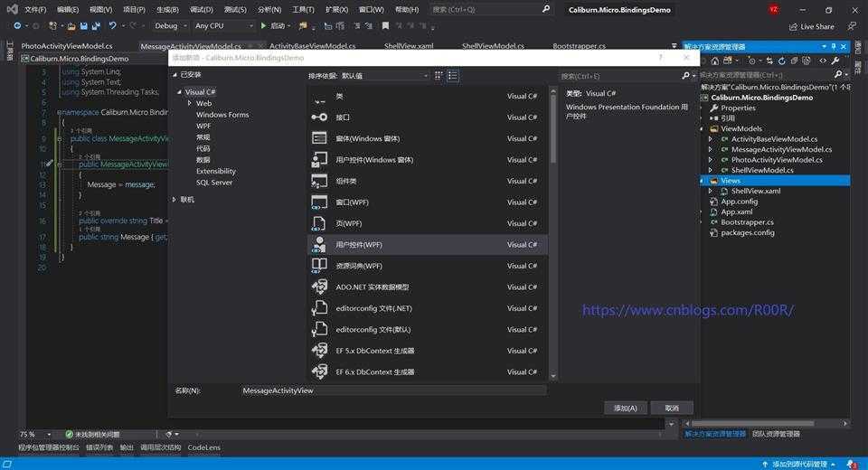
Task: Click the dialog search magnifier icon
Action: (686, 76)
